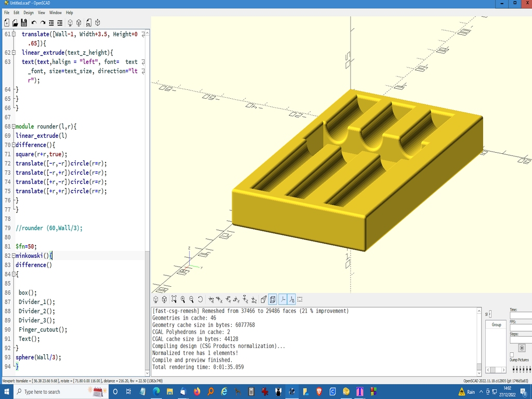Image resolution: width=532 pixels, height=399 pixels.
Task: Toggle Show Scale Markers button
Action: (291, 299)
